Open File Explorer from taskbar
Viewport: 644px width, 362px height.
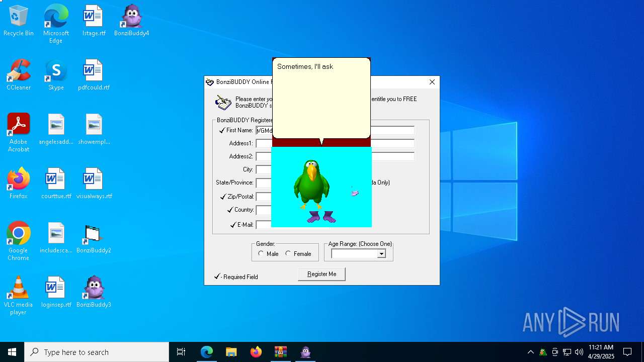point(231,352)
